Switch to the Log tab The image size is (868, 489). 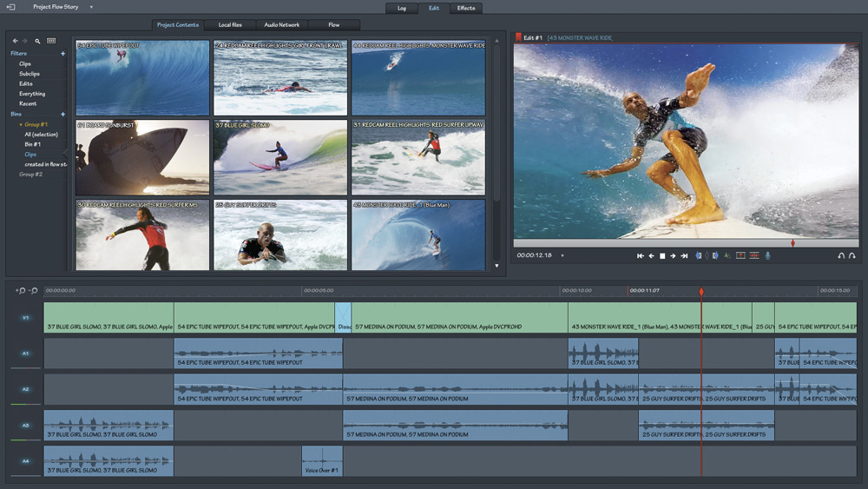point(402,9)
